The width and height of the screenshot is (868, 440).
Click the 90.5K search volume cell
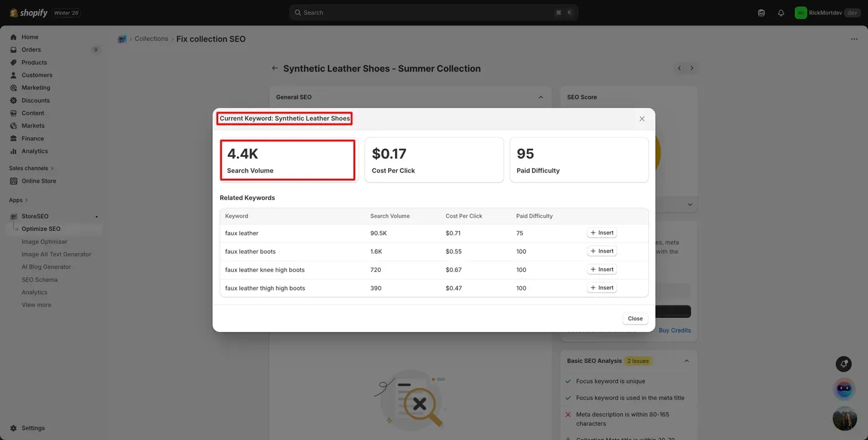[379, 233]
